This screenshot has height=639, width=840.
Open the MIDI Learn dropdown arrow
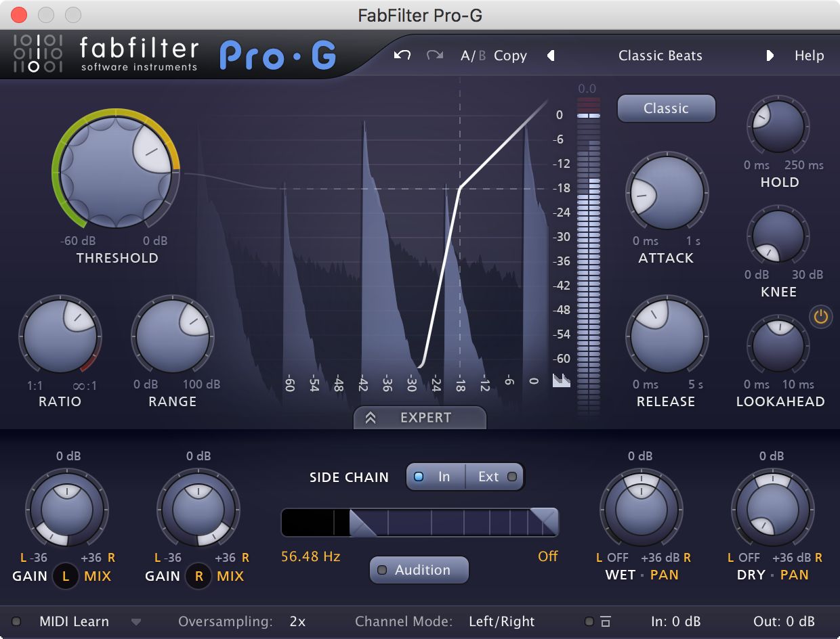(136, 621)
